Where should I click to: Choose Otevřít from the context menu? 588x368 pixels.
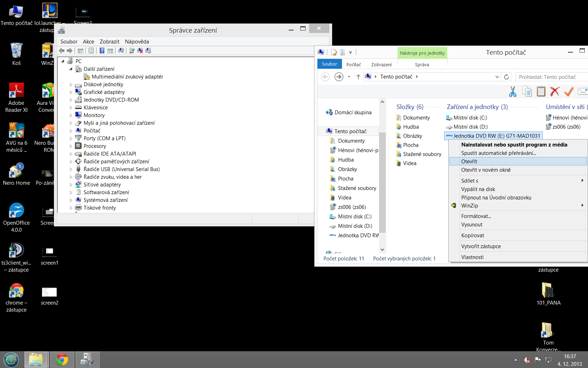click(x=518, y=162)
